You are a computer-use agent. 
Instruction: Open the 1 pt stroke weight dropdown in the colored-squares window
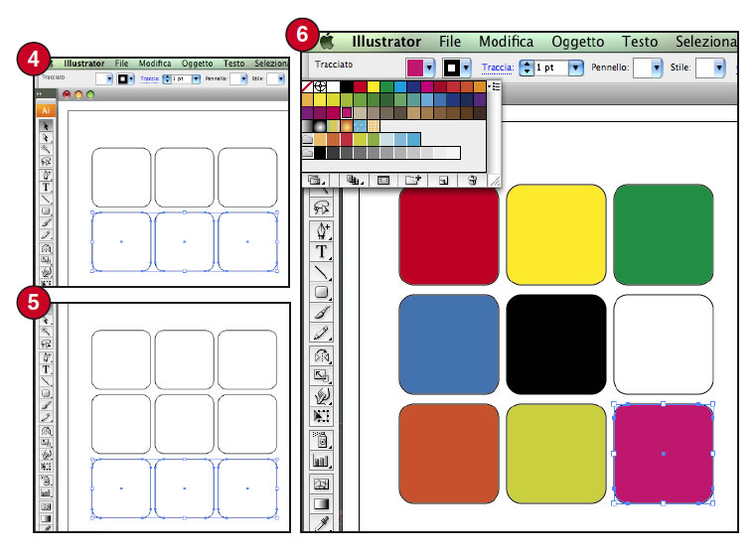click(x=575, y=68)
